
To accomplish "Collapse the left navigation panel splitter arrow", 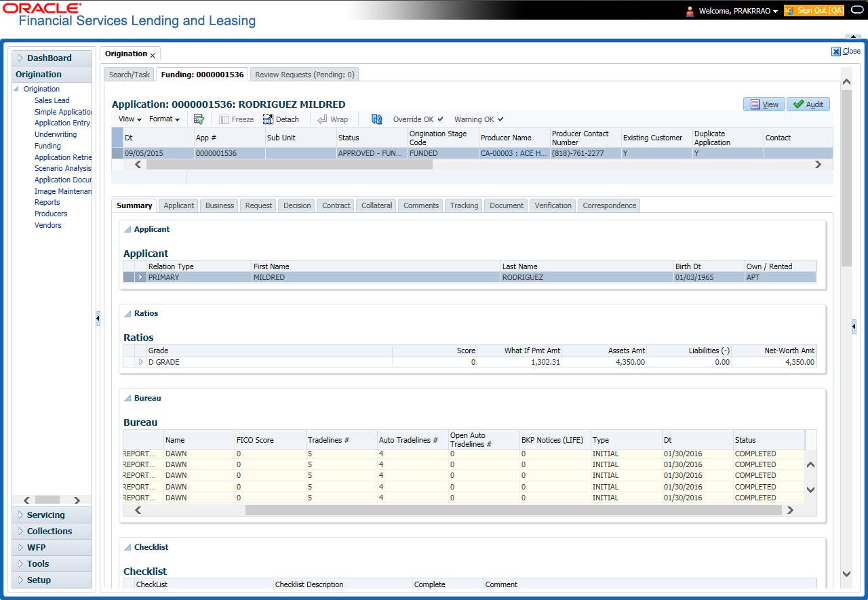I will 98,318.
